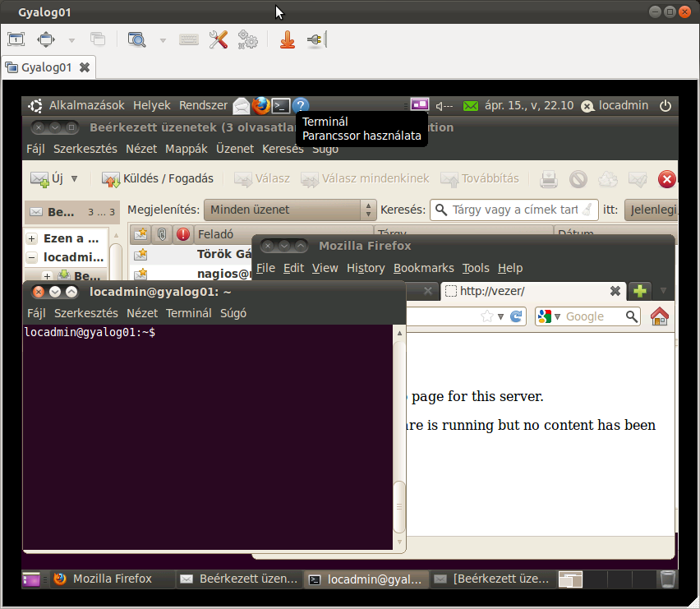Switch to locadmin@gyal... taskbar item
This screenshot has width=700, height=609.
(366, 579)
